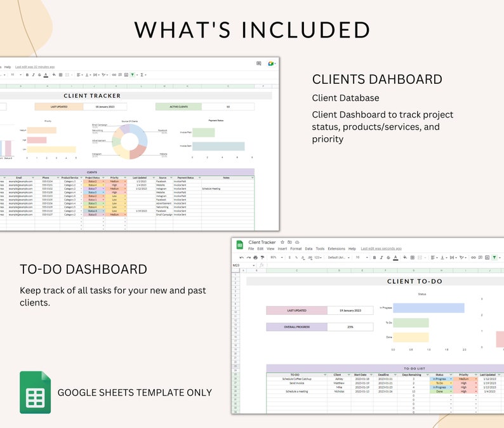
Task: Open fill color picker in To-Do toolbar
Action: (405, 258)
